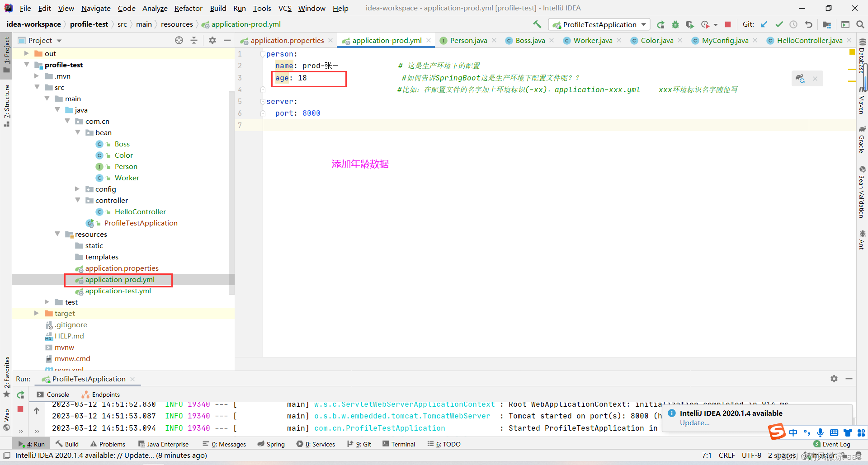Viewport: 868px width, 465px height.
Task: Expand the out folder
Action: tap(26, 53)
